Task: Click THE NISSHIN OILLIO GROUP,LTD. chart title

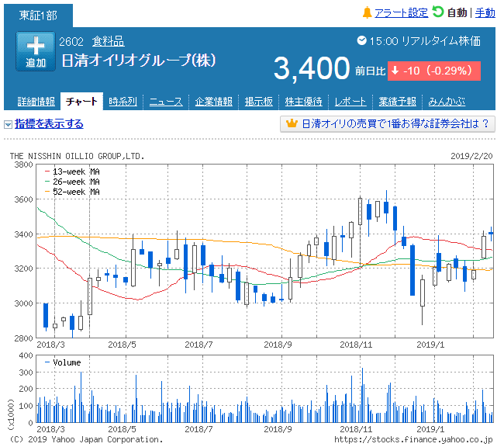Action: click(77, 156)
